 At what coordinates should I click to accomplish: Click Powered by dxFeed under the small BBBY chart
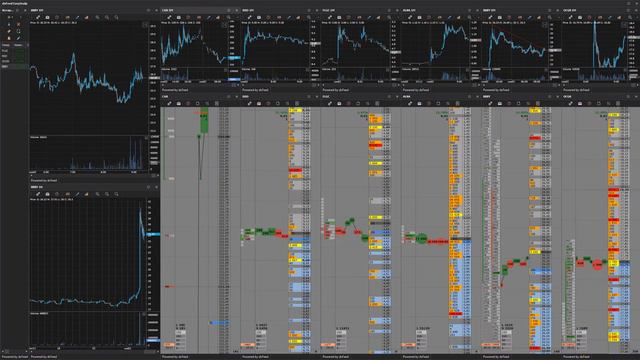(496, 90)
